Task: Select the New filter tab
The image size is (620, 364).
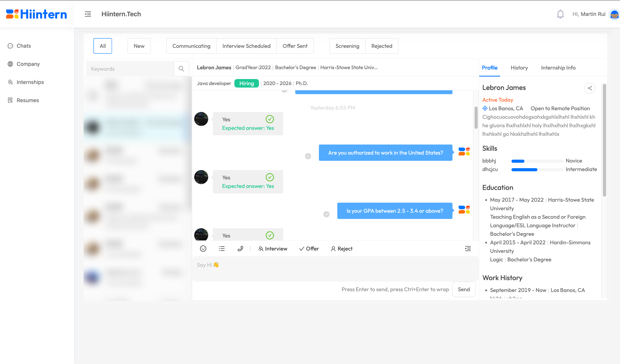Action: point(139,46)
